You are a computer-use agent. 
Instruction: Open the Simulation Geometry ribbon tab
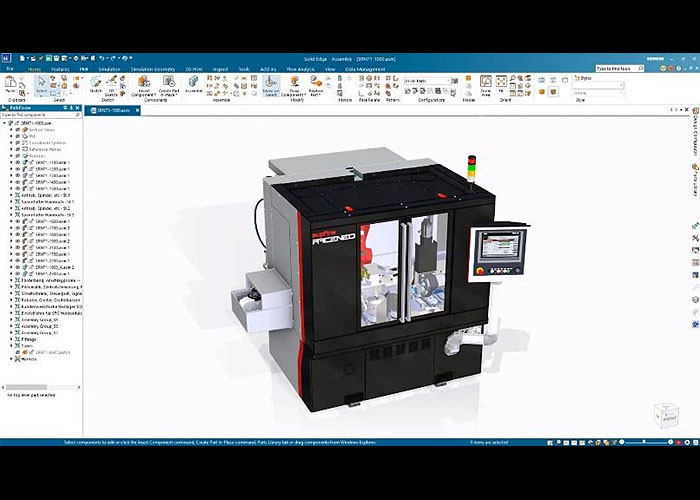[153, 69]
